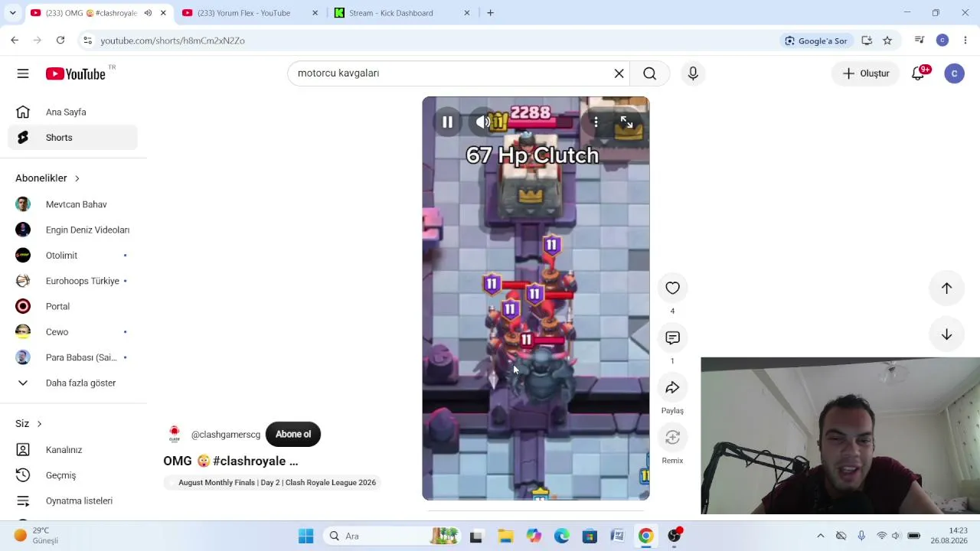Close the Yorum Flex - YouTube tab
This screenshot has height=551, width=980.
(x=315, y=13)
